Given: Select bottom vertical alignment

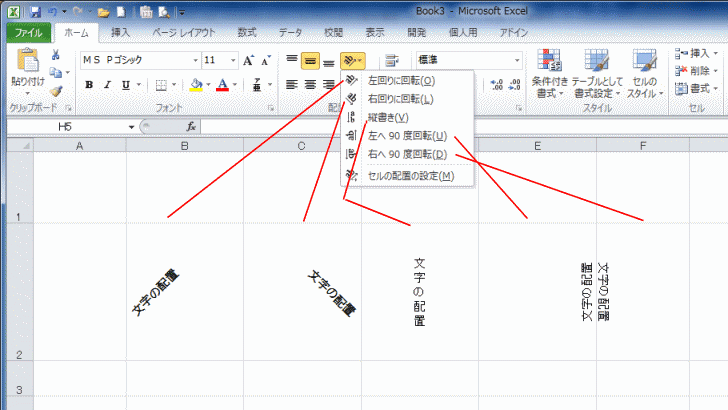Looking at the screenshot, I should [329, 62].
